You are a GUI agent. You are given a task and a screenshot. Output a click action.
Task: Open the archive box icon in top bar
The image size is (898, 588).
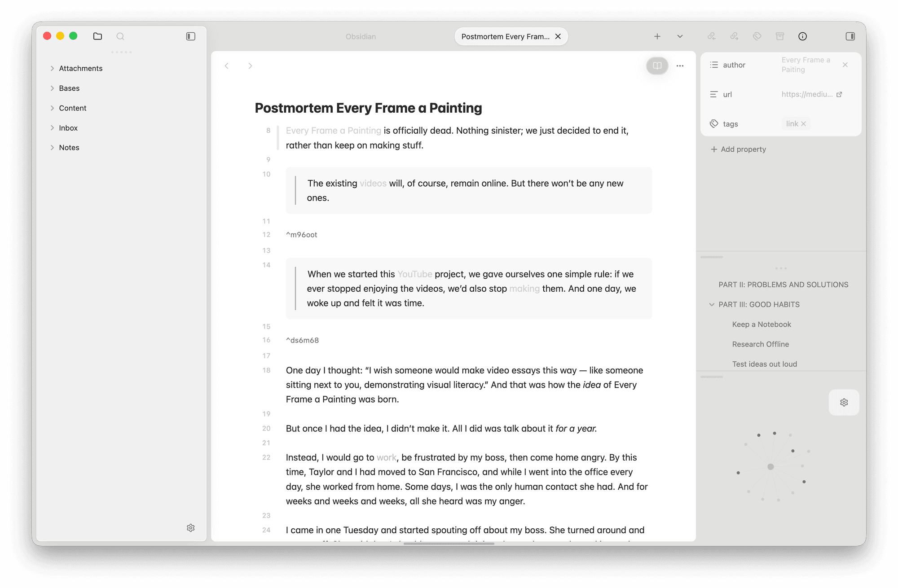780,36
